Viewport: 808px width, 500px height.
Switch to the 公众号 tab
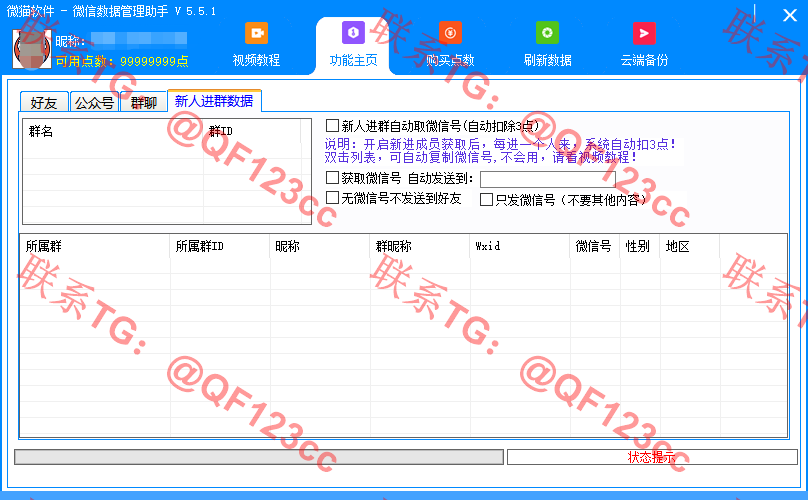[94, 102]
